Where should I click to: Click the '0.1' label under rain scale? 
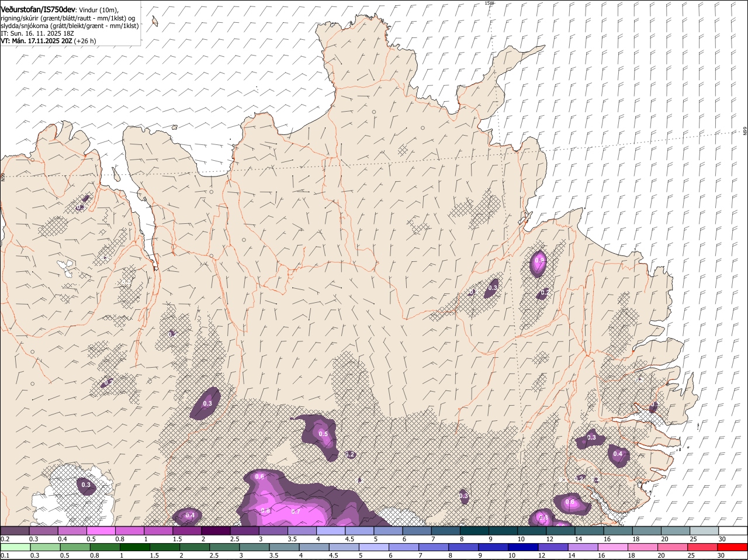point(5,555)
